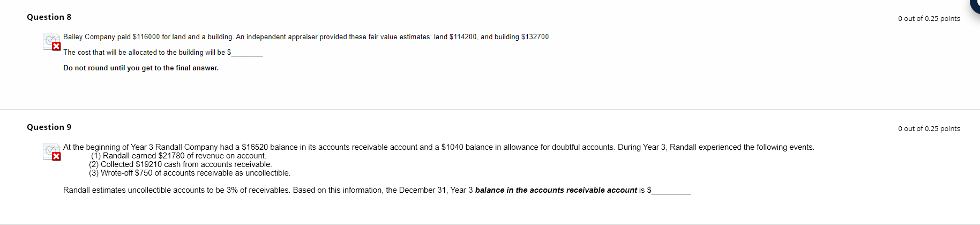Click Question 9's '0 out of 0.25 points' score
This screenshot has width=980, height=225.
point(929,129)
